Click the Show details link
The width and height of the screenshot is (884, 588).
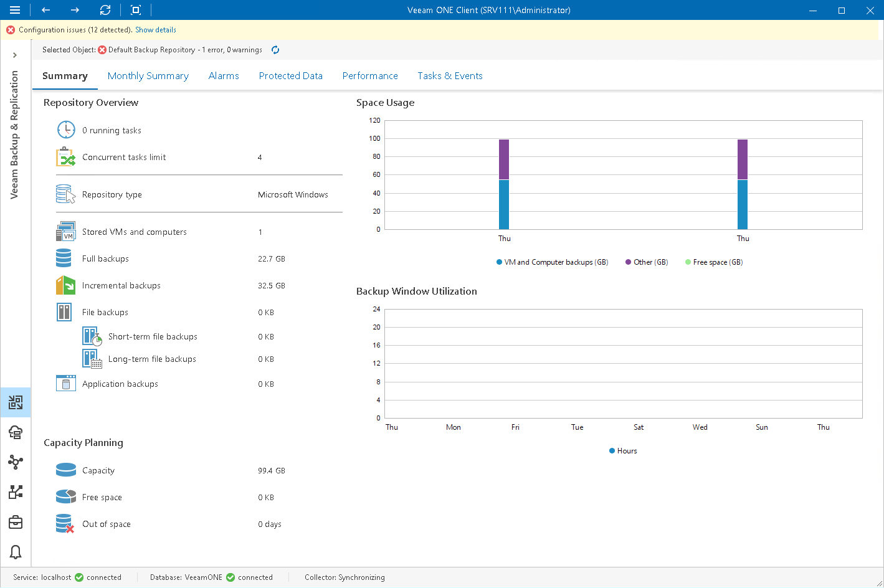point(156,30)
